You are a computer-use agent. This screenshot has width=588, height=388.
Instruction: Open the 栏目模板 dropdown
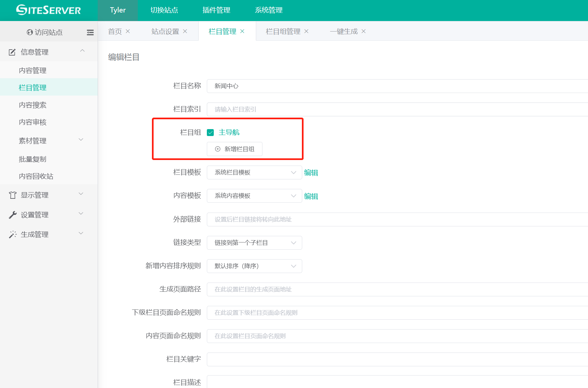(254, 172)
